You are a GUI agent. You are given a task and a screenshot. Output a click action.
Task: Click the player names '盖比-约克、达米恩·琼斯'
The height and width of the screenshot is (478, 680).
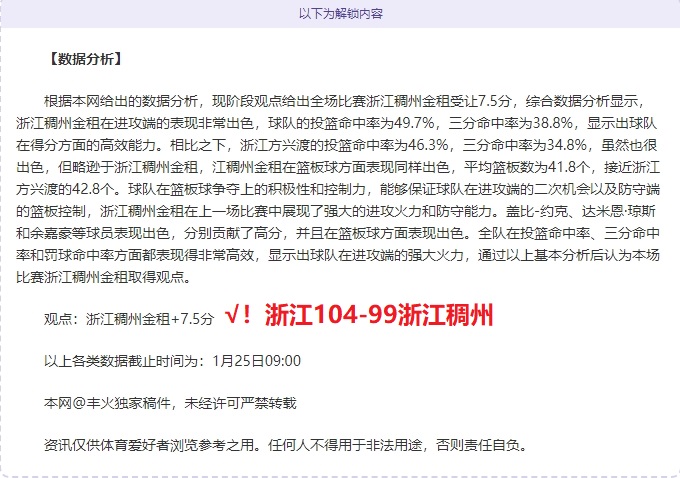tap(581, 211)
